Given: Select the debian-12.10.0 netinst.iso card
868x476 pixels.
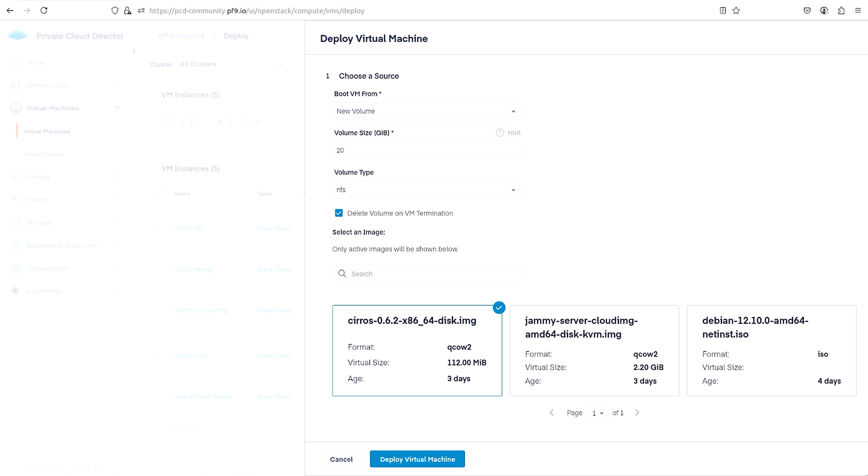Looking at the screenshot, I should [771, 351].
